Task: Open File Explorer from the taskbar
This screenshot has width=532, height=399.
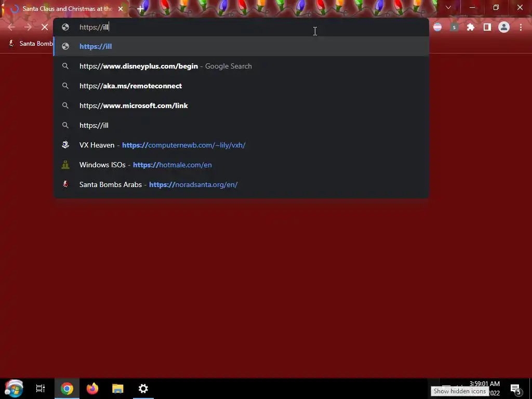Action: 118,389
